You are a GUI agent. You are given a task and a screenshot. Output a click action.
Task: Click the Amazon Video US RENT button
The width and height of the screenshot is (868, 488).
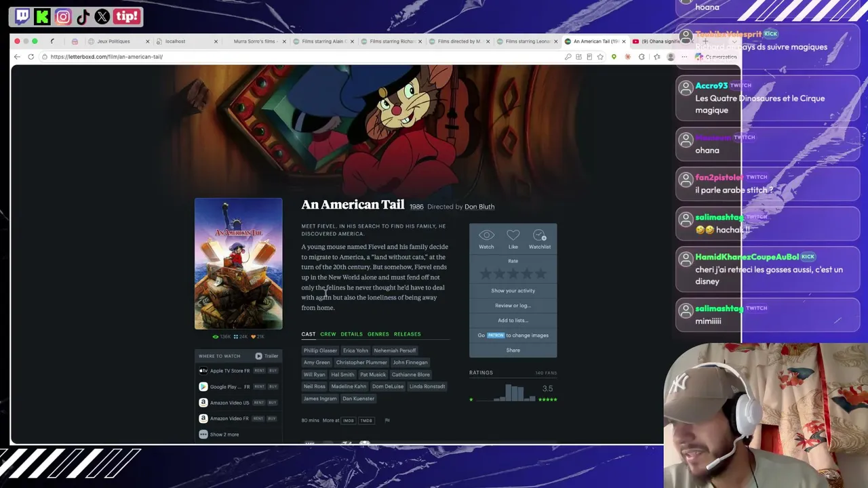(259, 403)
